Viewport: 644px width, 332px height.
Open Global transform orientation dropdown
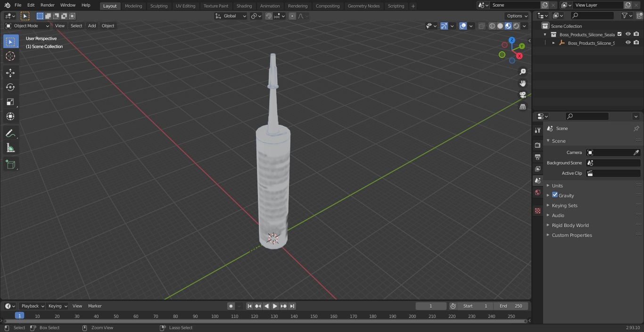tap(231, 16)
